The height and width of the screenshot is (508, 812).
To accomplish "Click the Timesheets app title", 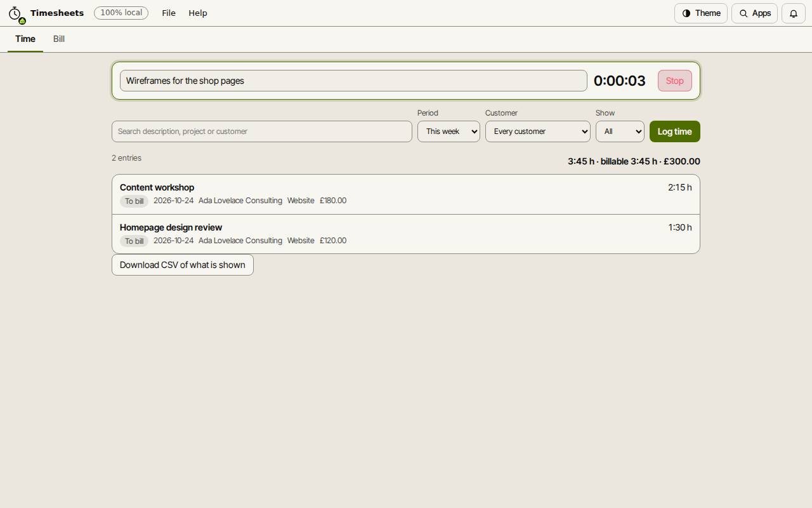I will point(57,13).
